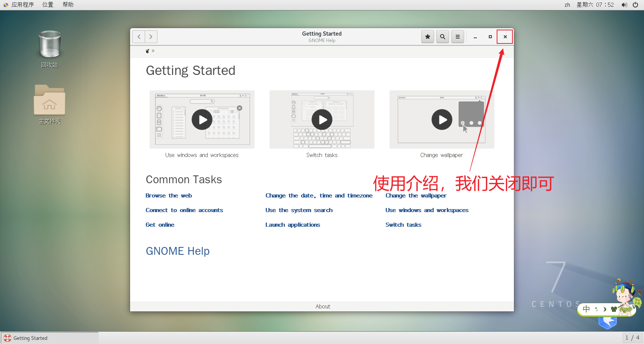Open Connect to online accounts link

coord(184,210)
